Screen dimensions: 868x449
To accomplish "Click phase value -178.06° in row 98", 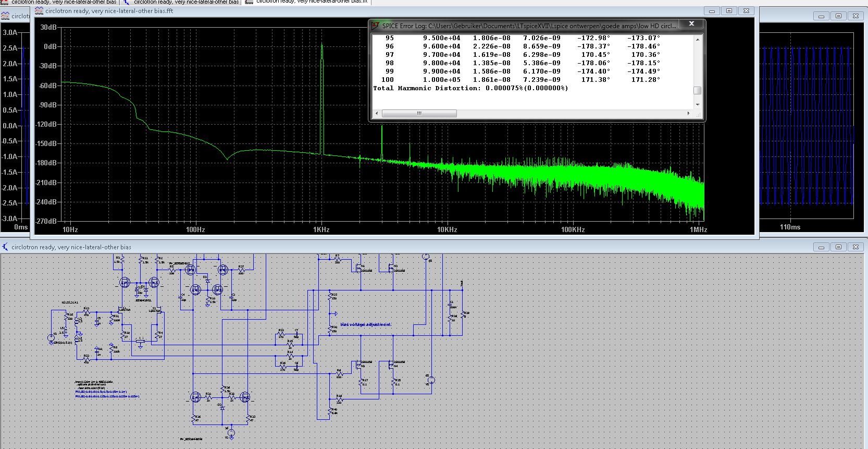I will pyautogui.click(x=593, y=63).
